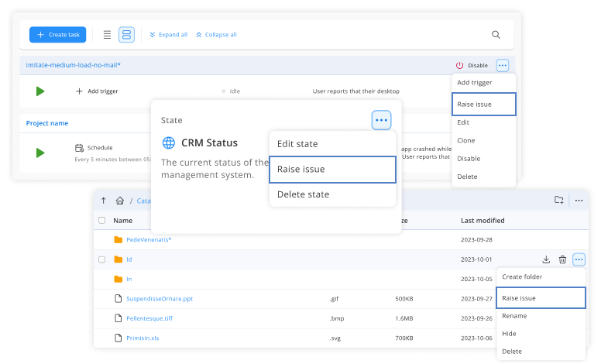Image resolution: width=601 pixels, height=364 pixels.
Task: Click the red Disable power button
Action: pos(472,65)
